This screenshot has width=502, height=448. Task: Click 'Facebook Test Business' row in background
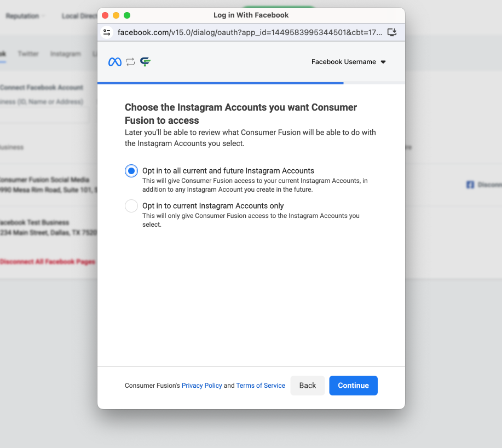coord(49,227)
